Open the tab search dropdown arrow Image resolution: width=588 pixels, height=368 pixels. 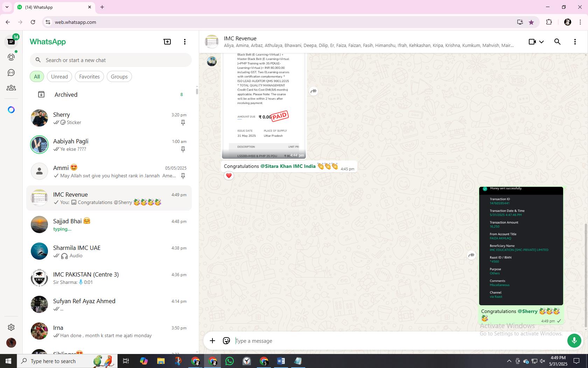7,7
